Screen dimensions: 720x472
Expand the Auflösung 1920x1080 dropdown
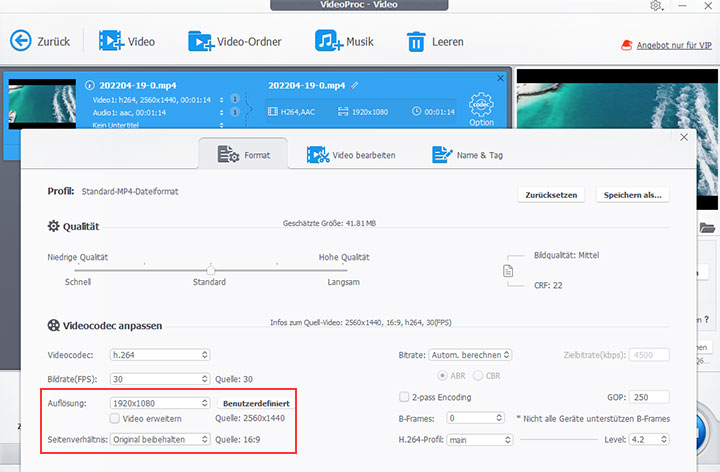[x=160, y=403]
